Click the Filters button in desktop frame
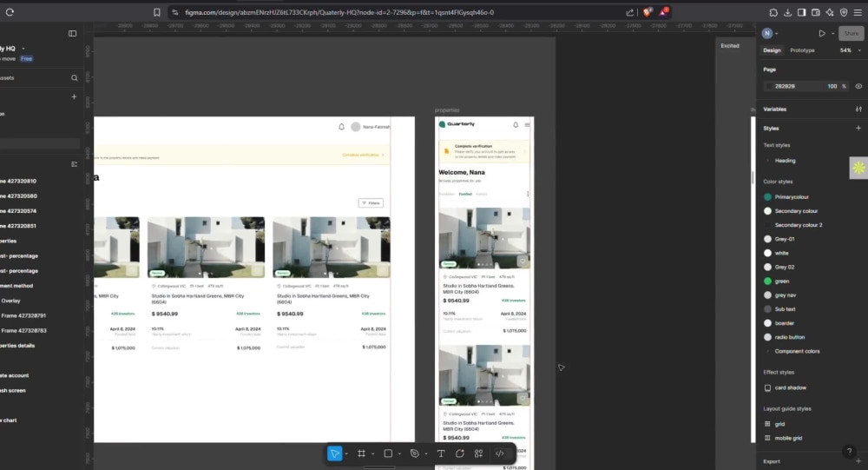The image size is (868, 470). [371, 202]
